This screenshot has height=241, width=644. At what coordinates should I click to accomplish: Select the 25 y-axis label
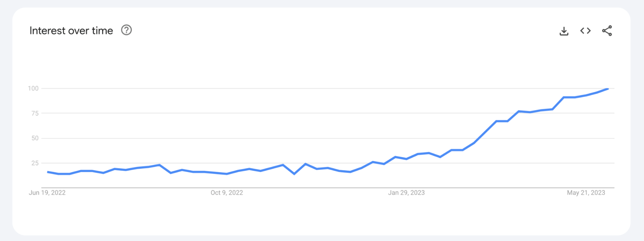(x=35, y=163)
